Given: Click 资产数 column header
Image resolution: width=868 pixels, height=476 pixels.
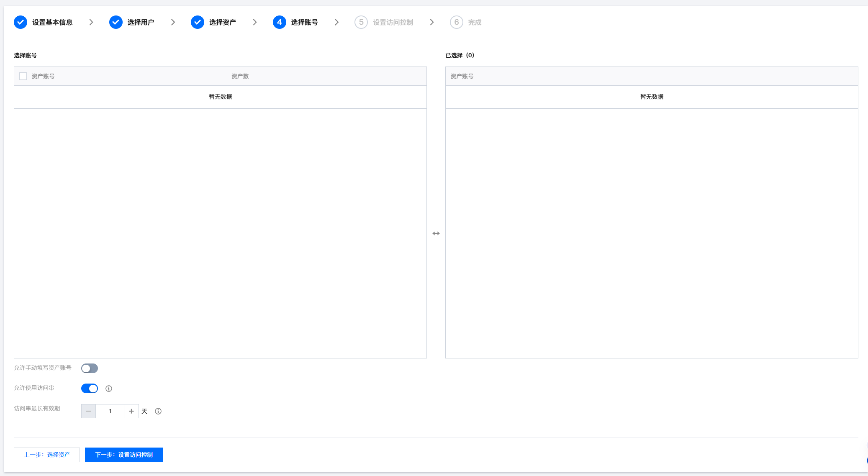Looking at the screenshot, I should 240,76.
